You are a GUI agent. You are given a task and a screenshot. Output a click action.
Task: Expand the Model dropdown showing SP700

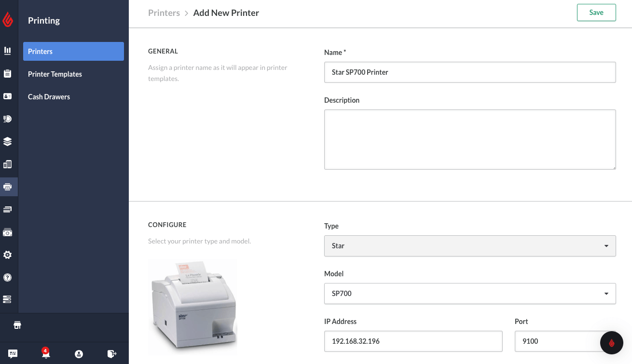(x=470, y=294)
